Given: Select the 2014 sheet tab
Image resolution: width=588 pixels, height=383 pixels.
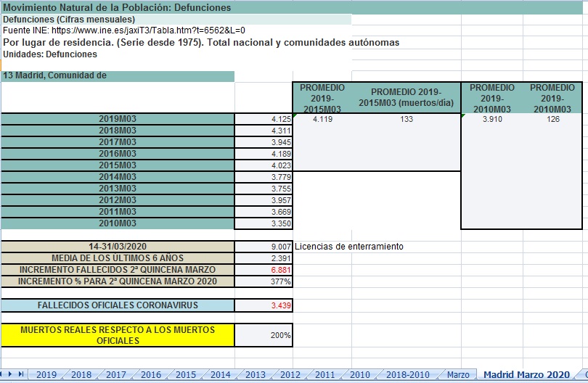Looking at the screenshot, I should [221, 374].
